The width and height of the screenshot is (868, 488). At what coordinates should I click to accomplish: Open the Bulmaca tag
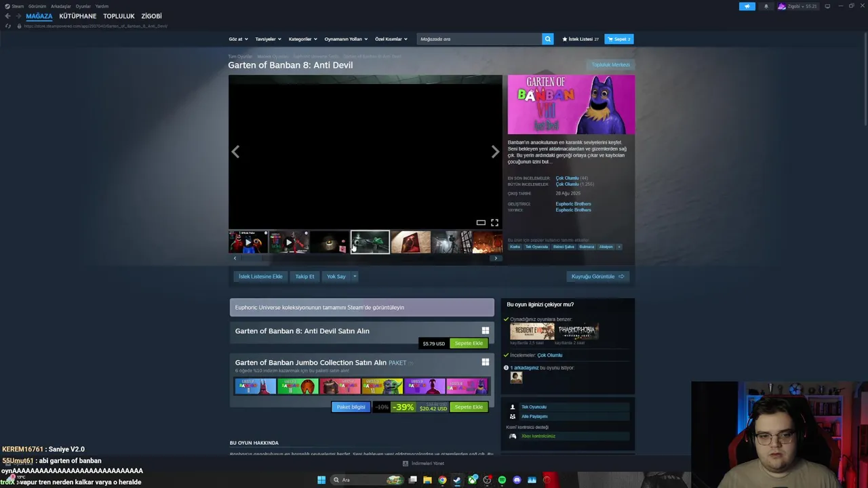click(587, 247)
